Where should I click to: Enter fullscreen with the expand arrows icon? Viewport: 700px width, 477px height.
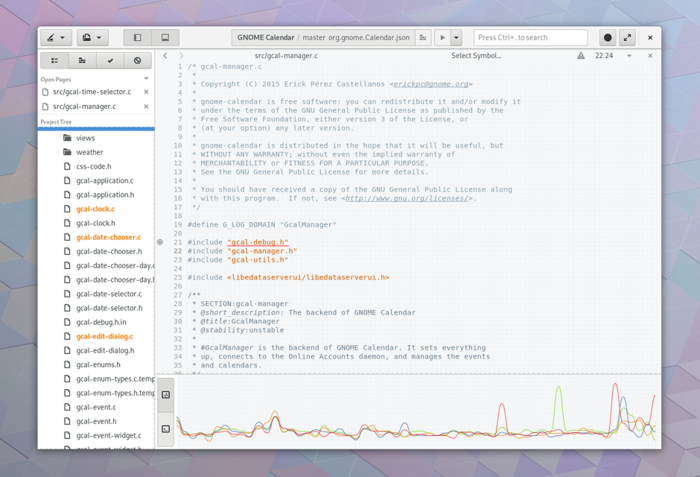(627, 38)
